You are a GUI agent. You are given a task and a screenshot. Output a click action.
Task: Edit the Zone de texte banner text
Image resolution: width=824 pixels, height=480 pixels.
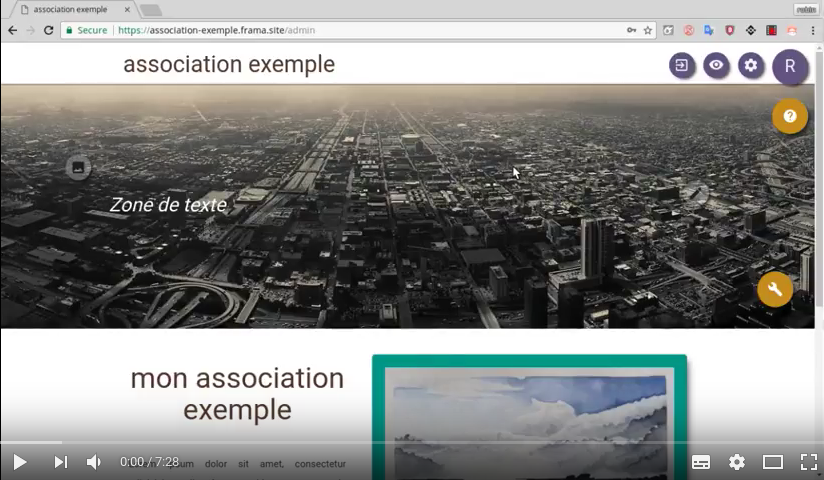[168, 205]
